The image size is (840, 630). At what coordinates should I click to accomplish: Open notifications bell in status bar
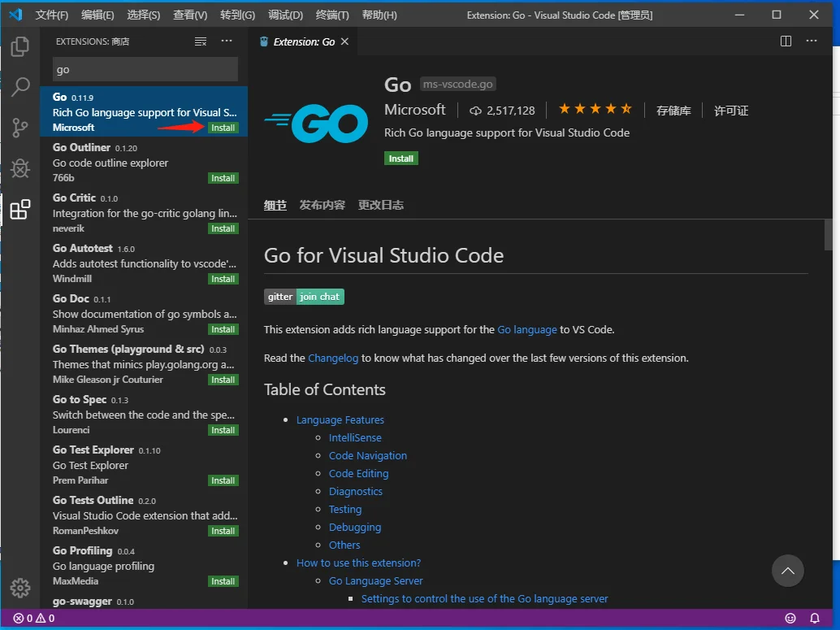pyautogui.click(x=815, y=618)
